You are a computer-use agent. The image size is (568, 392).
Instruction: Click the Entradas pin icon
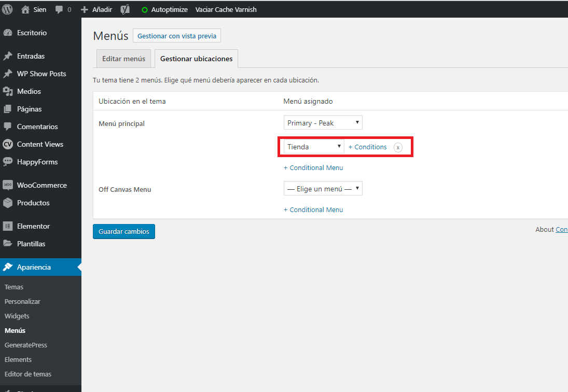pyautogui.click(x=8, y=56)
